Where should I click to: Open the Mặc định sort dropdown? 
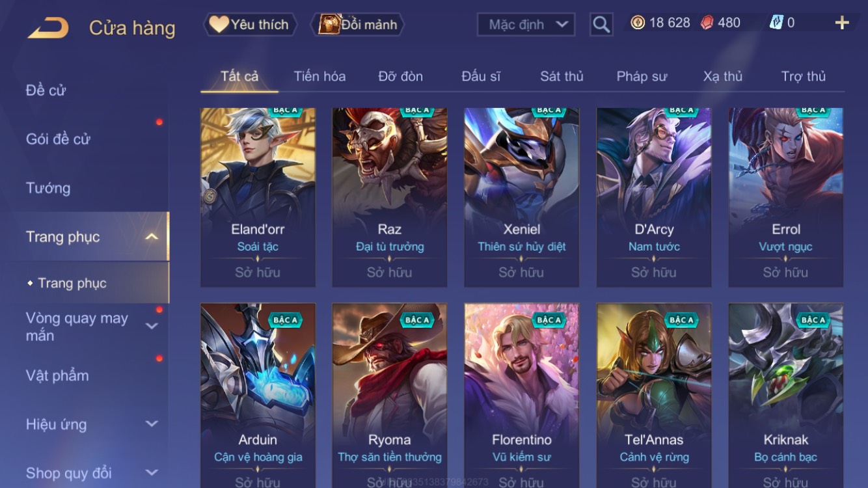tap(526, 25)
